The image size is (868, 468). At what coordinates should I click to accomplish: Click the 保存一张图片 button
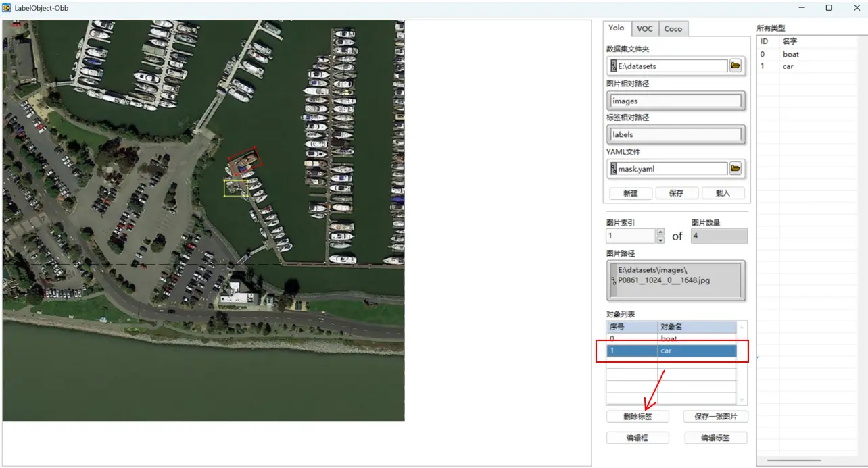point(715,417)
